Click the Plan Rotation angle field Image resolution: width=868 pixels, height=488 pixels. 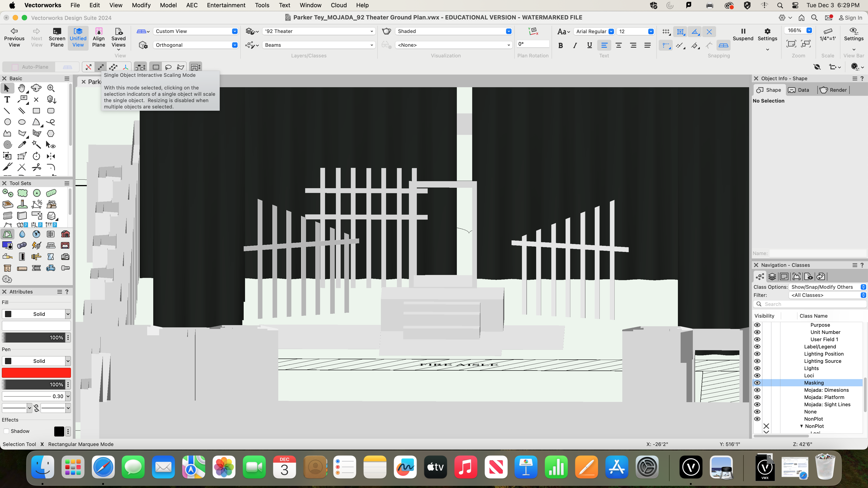533,44
